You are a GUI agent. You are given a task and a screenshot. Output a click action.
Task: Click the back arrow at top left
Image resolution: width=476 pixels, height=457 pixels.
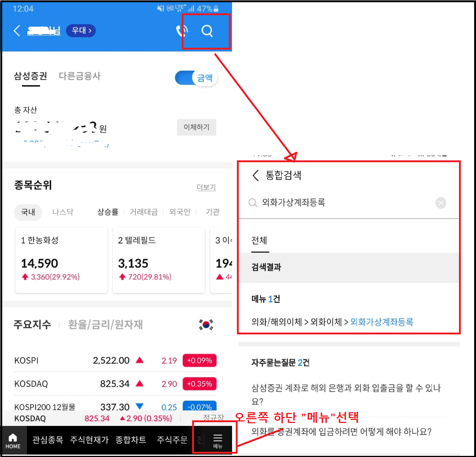coord(16,31)
